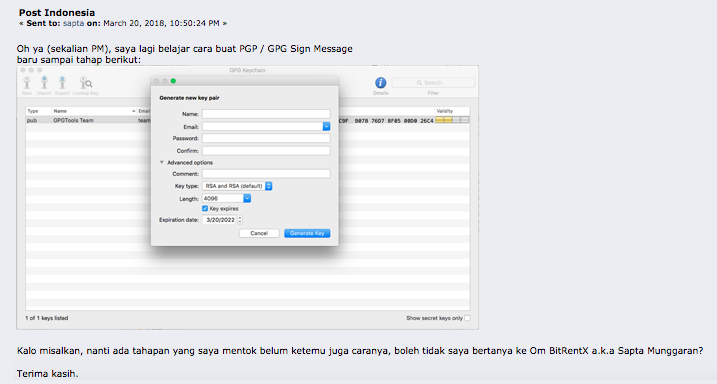
Task: Toggle Show secret keys only checkbox
Action: point(467,318)
